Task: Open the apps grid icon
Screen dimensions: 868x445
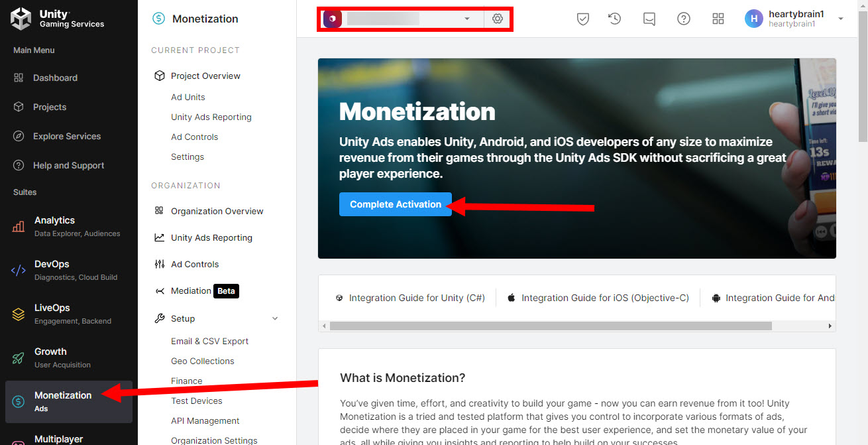Action: click(x=718, y=19)
